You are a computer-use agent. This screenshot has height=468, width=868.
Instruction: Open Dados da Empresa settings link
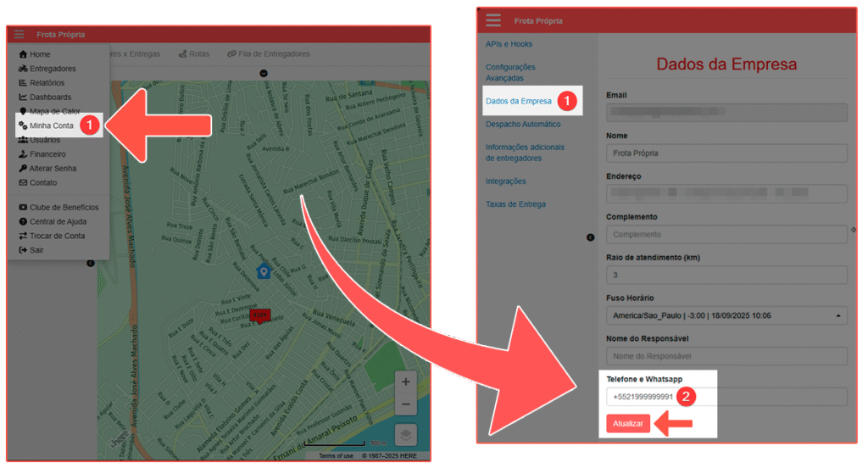[518, 101]
